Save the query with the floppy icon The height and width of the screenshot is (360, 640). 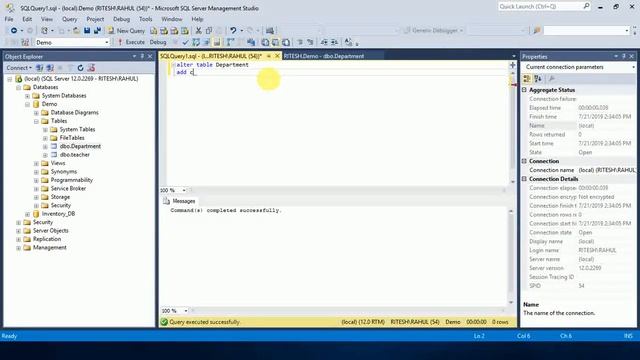[x=87, y=31]
